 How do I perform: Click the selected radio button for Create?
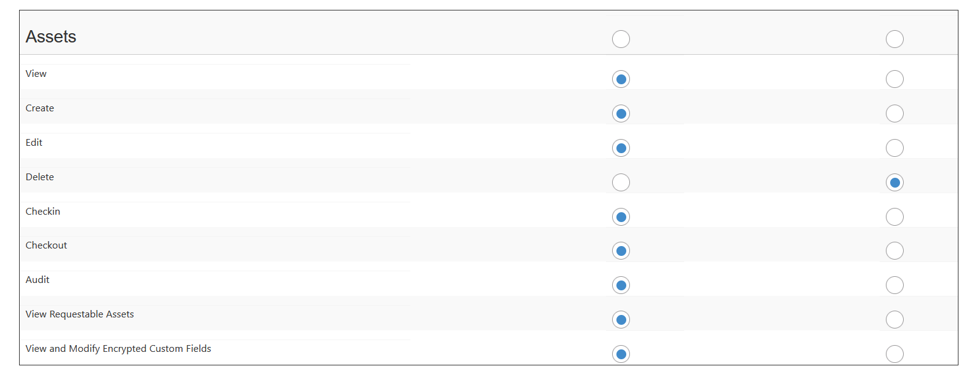tap(621, 114)
